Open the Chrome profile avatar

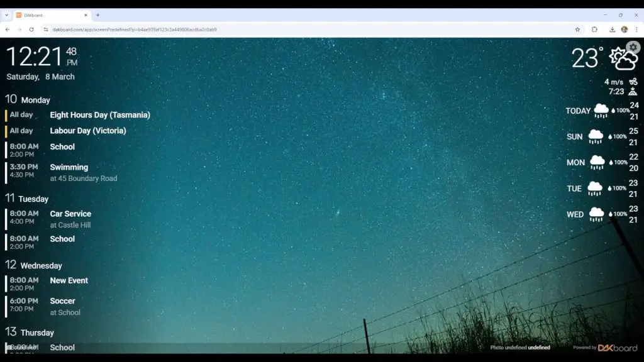pos(625,30)
